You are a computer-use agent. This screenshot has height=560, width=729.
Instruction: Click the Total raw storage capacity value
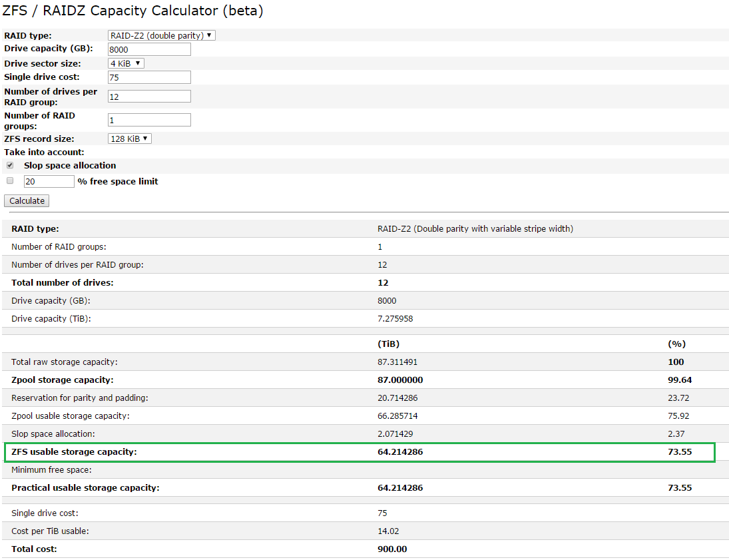(x=397, y=362)
